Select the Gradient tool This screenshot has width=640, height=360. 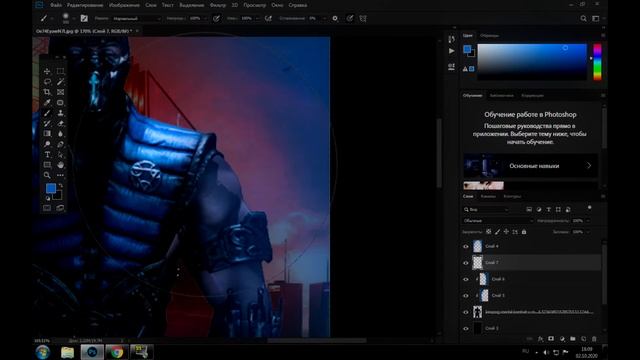pyautogui.click(x=47, y=133)
